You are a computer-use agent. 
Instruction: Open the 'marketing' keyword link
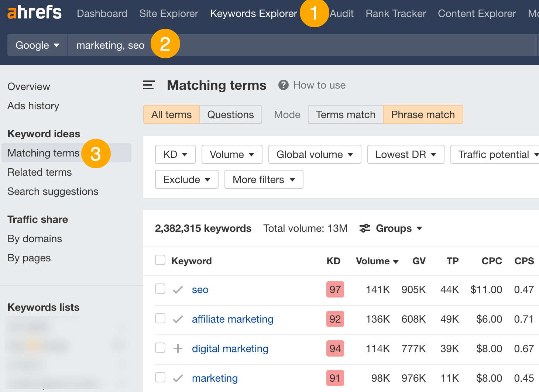[214, 378]
